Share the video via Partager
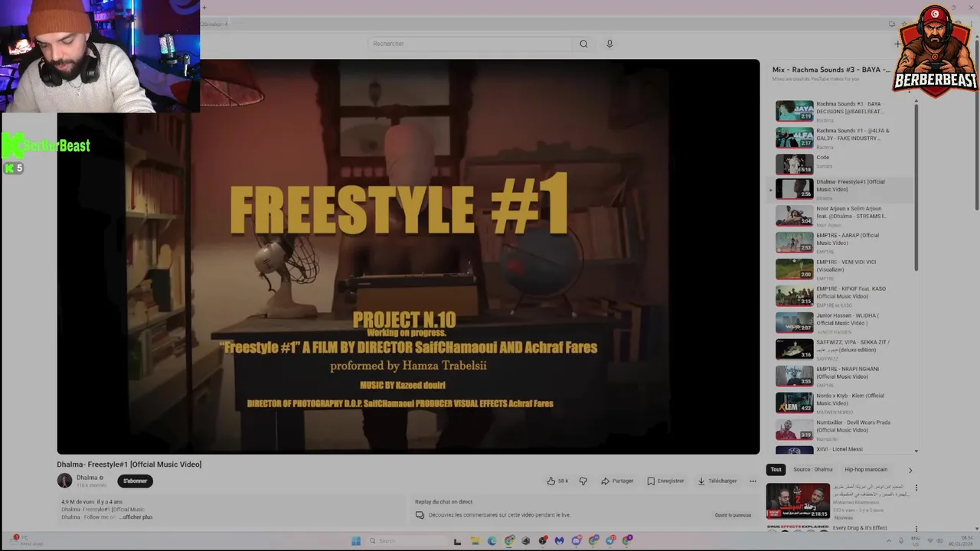This screenshot has width=980, height=551. coord(617,481)
